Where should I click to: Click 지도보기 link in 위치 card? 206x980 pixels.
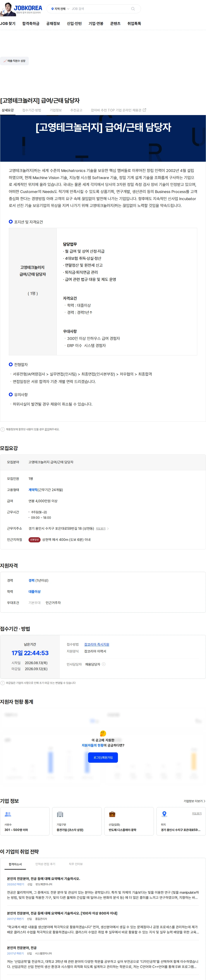pos(197,813)
